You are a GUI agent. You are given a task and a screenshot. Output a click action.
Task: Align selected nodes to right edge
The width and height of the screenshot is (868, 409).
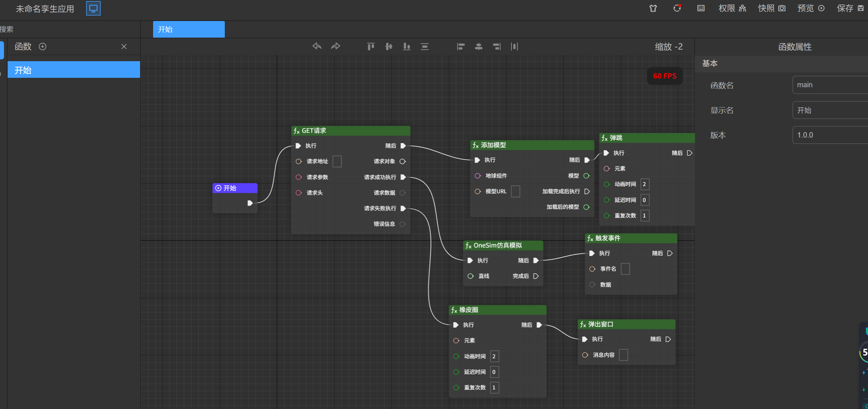tap(497, 46)
